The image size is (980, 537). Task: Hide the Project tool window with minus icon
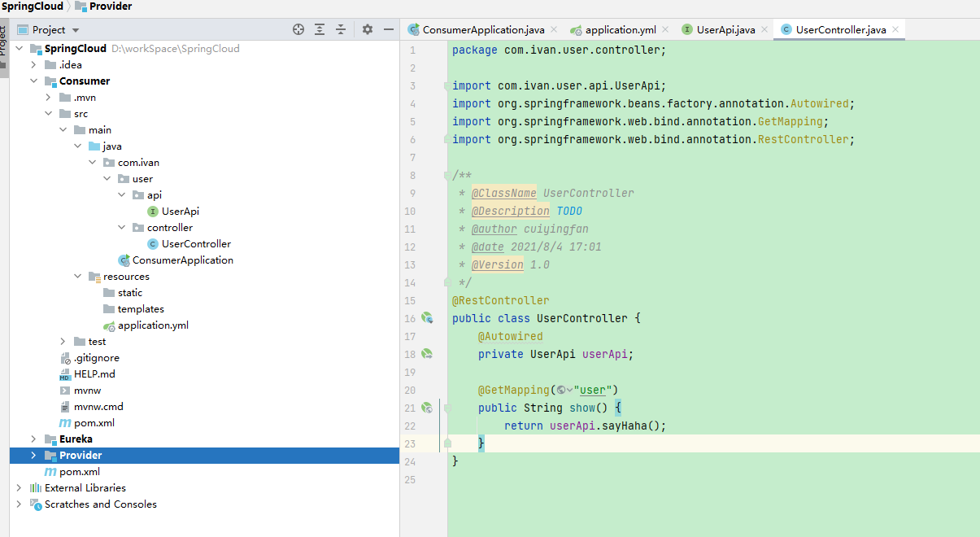click(x=389, y=29)
